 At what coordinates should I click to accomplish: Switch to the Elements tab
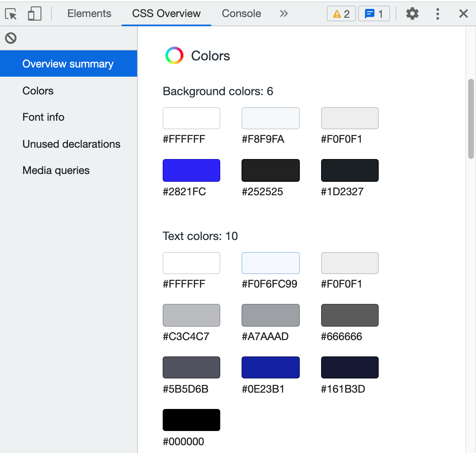coord(89,13)
